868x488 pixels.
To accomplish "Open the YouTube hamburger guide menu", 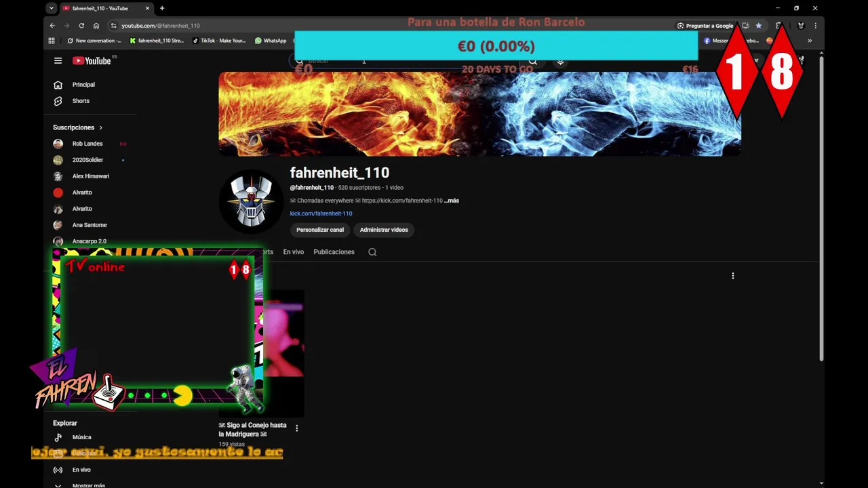I will 58,60.
